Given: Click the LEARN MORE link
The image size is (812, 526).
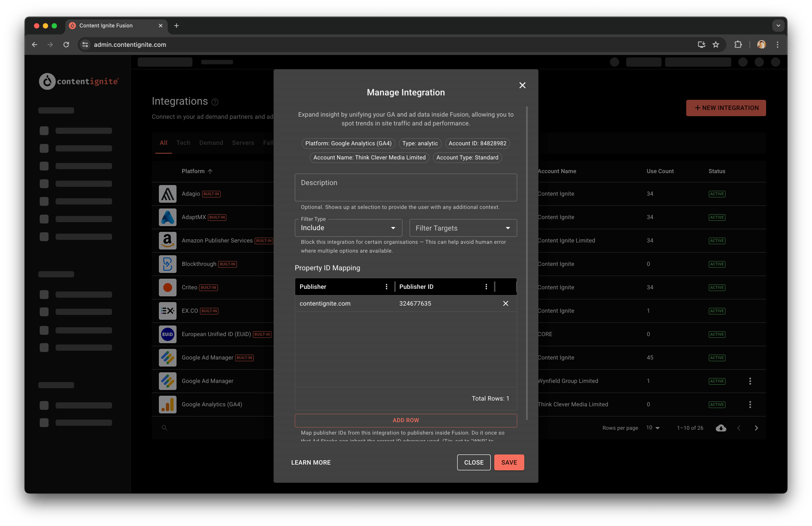Looking at the screenshot, I should click(x=311, y=462).
